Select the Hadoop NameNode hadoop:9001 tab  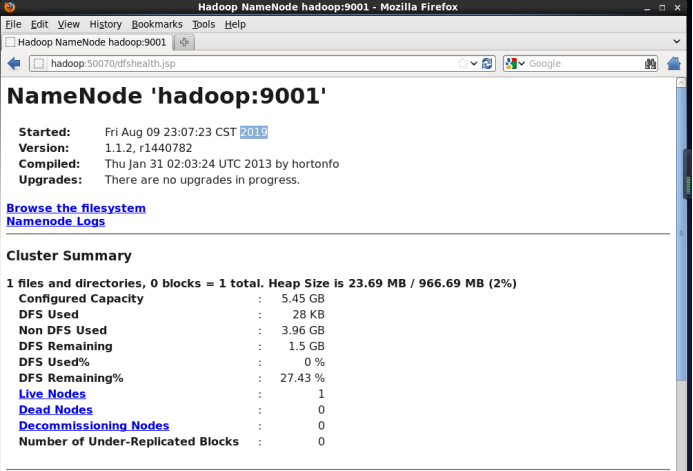point(87,42)
